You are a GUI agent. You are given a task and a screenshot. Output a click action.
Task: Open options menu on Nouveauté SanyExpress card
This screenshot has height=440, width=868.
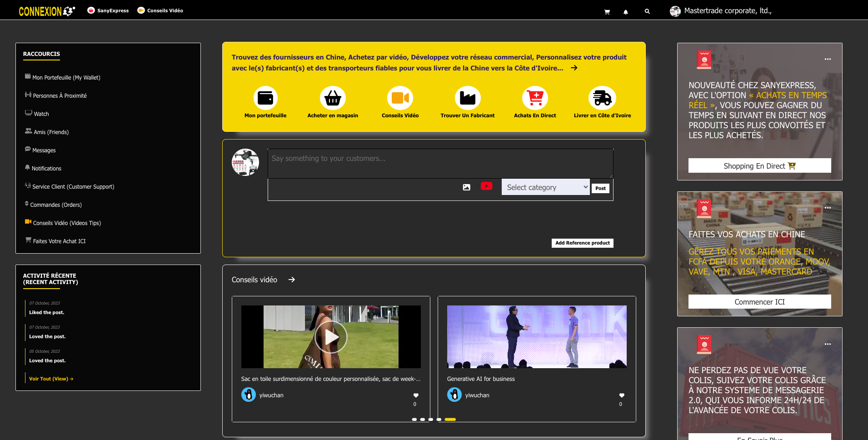pos(828,59)
